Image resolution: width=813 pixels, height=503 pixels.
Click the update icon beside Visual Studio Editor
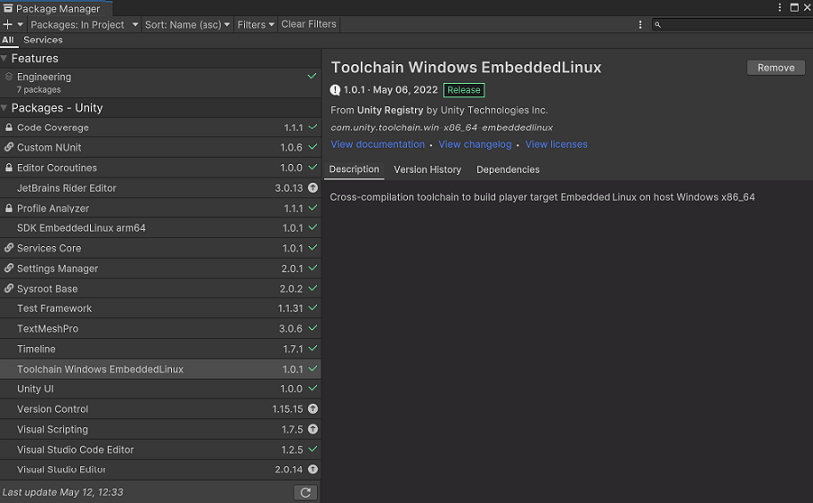(x=313, y=469)
